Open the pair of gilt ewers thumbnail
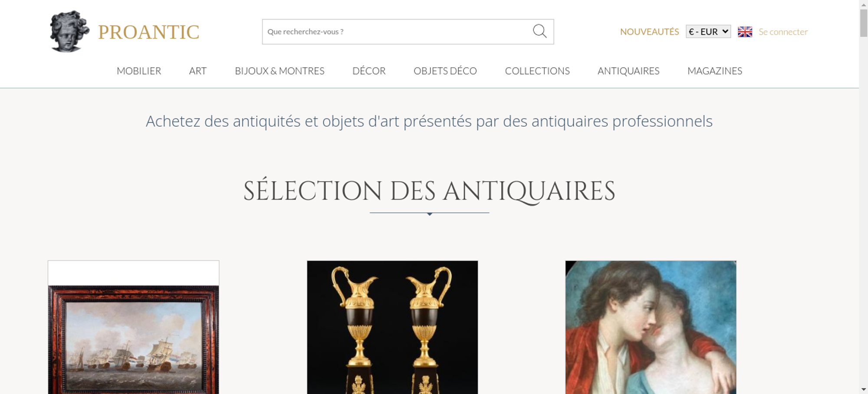Viewport: 868px width, 394px height. point(392,327)
